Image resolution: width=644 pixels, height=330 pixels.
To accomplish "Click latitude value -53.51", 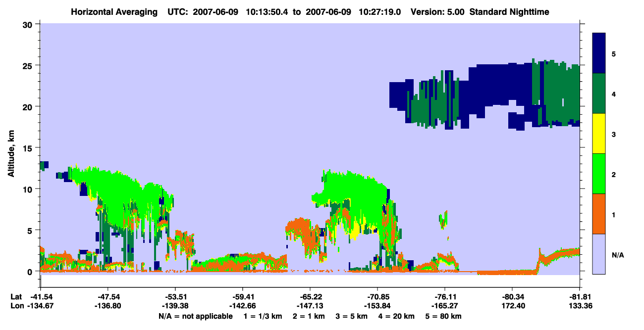I will 175,297.
